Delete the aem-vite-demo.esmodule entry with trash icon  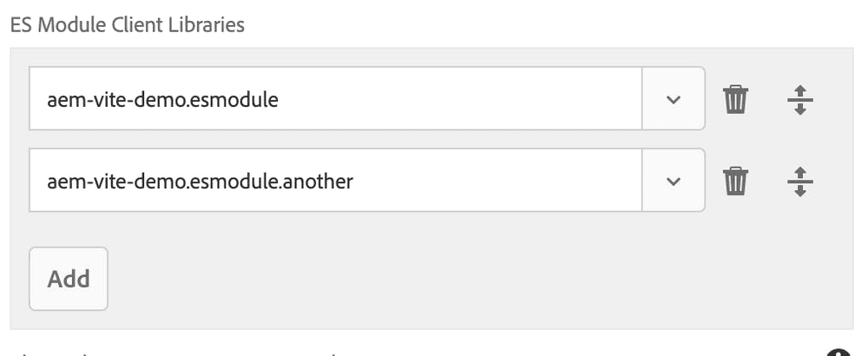click(x=735, y=100)
